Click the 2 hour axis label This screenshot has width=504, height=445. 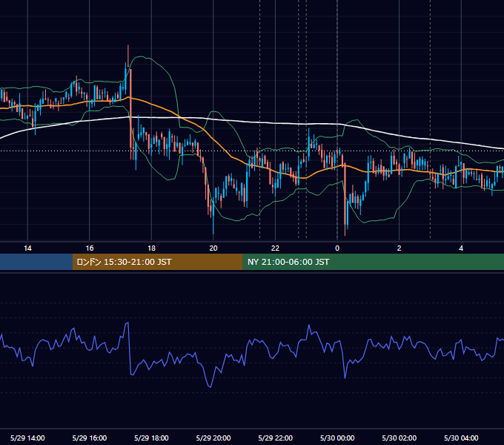point(399,248)
